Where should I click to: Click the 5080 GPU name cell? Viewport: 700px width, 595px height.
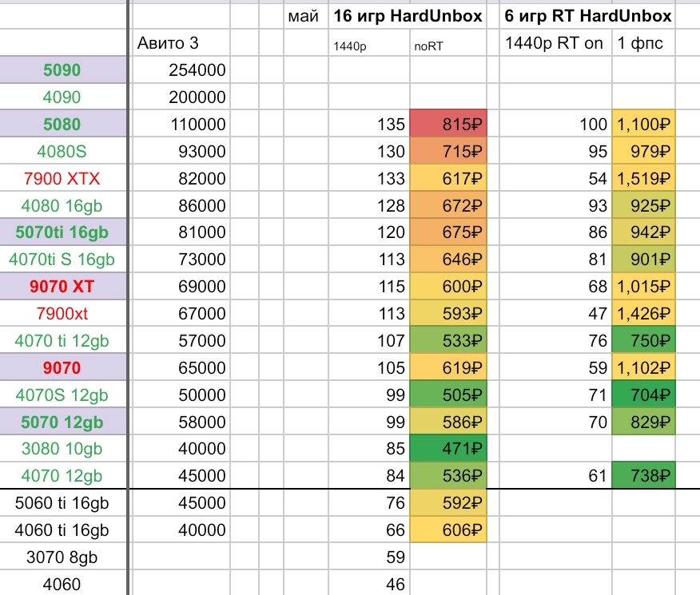point(63,124)
